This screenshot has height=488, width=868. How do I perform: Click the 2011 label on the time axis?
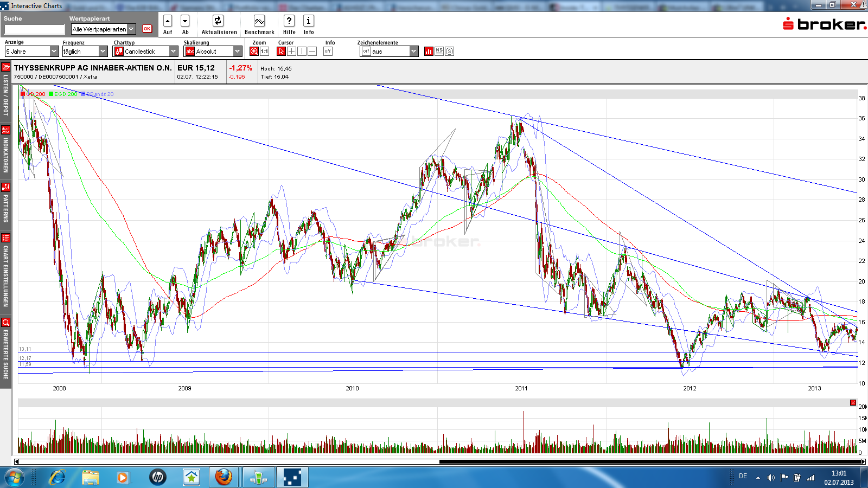(x=521, y=388)
